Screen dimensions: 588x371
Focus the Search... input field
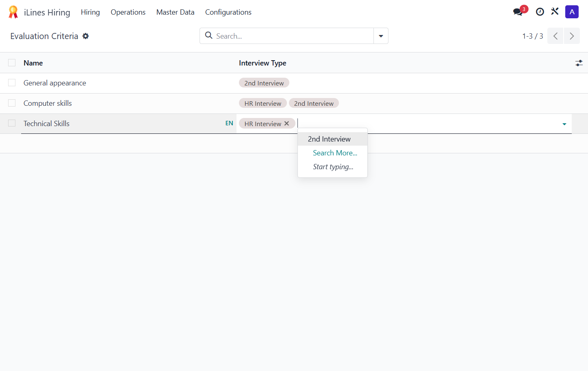(x=293, y=36)
